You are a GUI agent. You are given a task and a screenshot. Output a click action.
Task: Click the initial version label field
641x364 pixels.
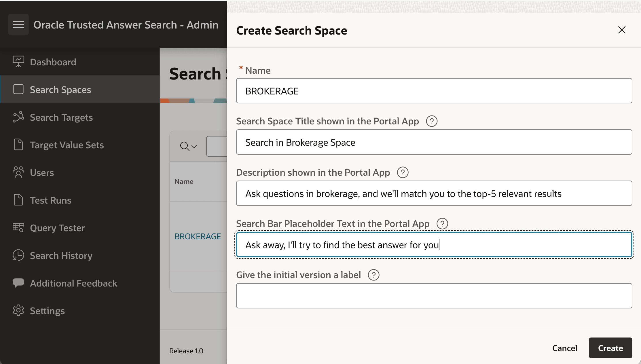[434, 296]
